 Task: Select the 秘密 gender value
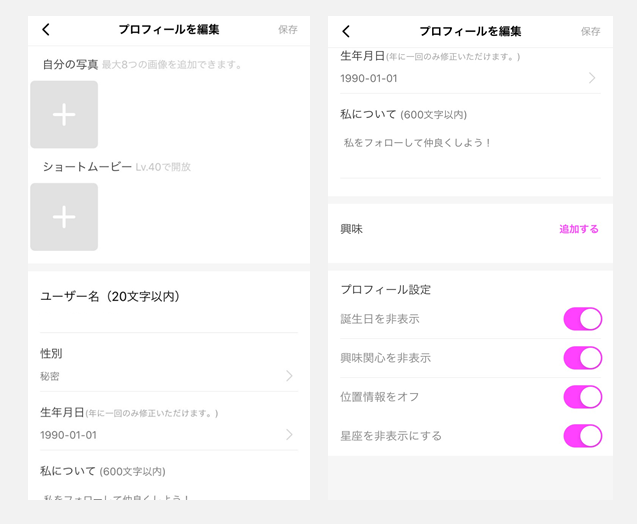click(50, 377)
